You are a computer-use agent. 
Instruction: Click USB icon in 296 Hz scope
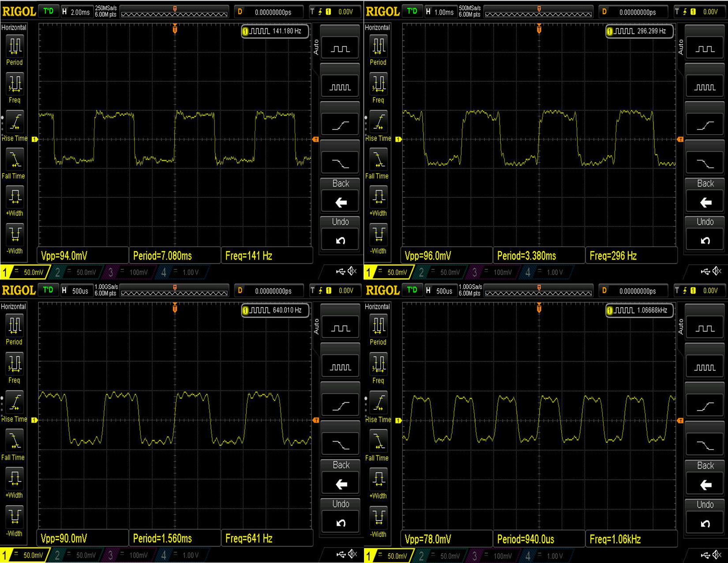[x=705, y=271]
